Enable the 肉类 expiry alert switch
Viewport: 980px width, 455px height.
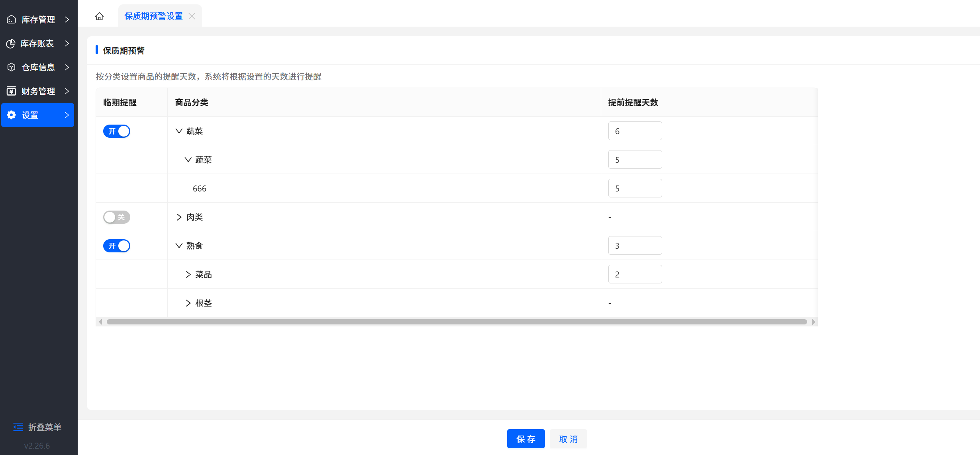point(117,217)
